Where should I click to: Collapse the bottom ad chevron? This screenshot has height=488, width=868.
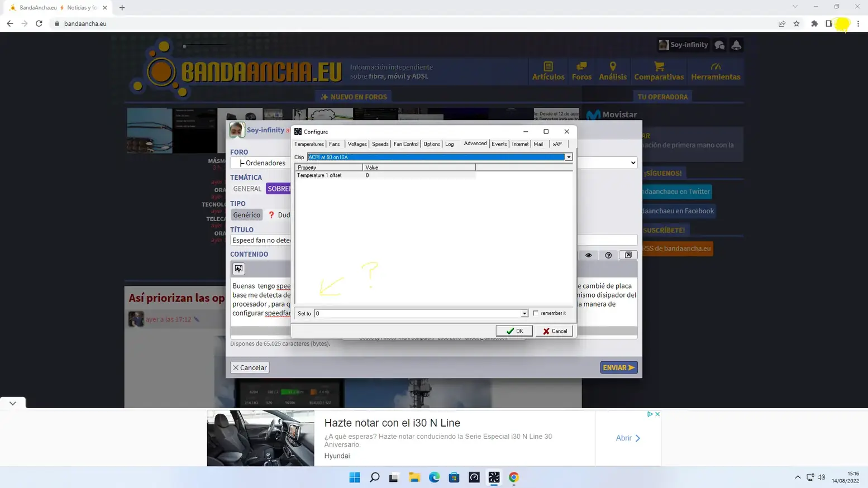pyautogui.click(x=13, y=403)
